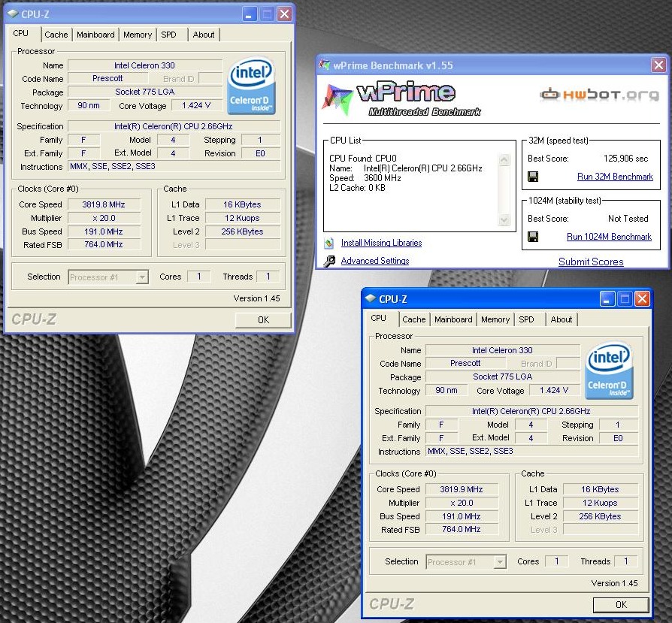This screenshot has height=623, width=672.
Task: Click Technology 90 nm in bottom-right CPU-Z
Action: click(x=446, y=390)
